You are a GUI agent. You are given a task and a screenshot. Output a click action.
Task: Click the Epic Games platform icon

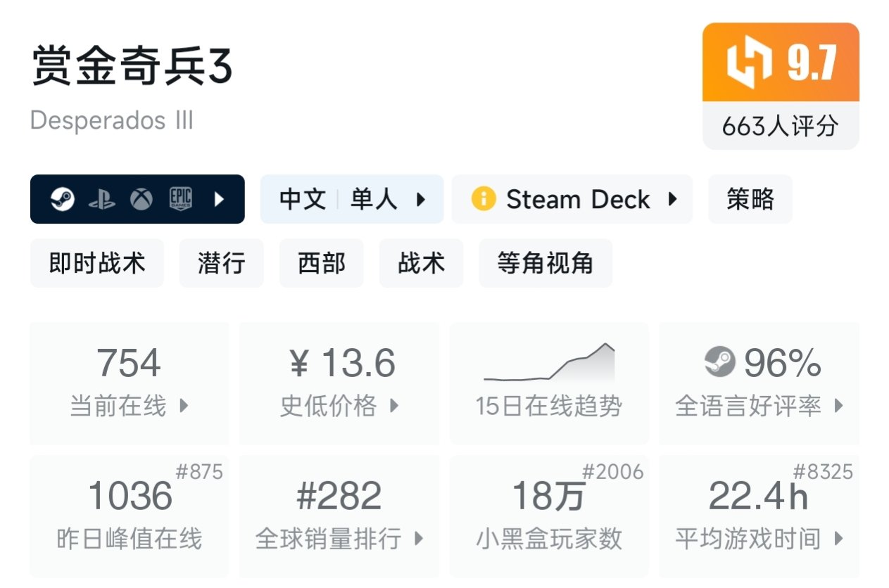click(181, 200)
